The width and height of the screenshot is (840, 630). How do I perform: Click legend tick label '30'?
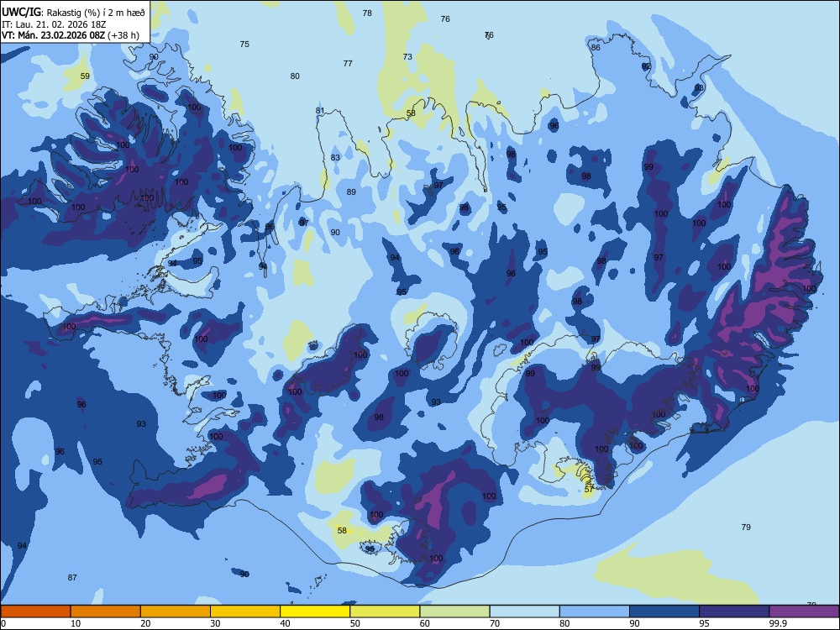[x=215, y=623]
